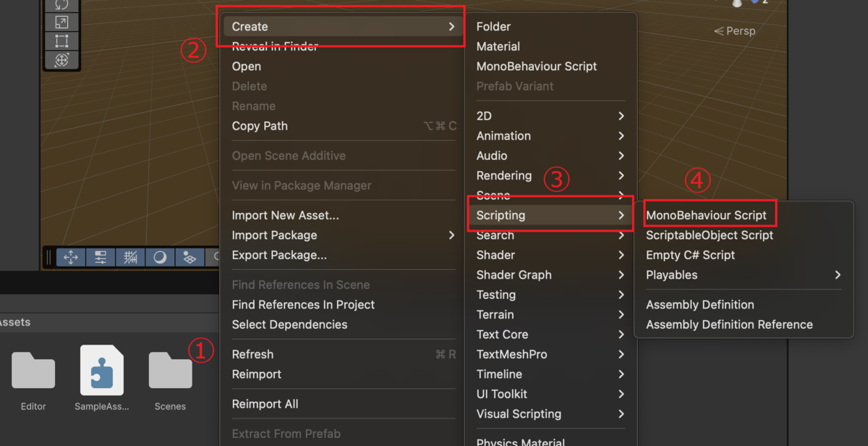Click the grid-with-dot overlay icon
868x446 pixels.
189,258
